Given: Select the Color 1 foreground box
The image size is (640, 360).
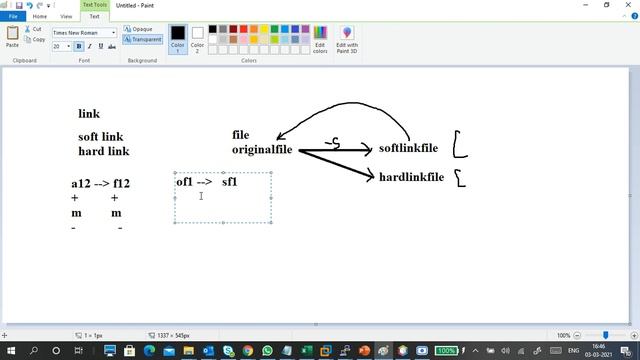Looking at the screenshot, I should tap(178, 39).
